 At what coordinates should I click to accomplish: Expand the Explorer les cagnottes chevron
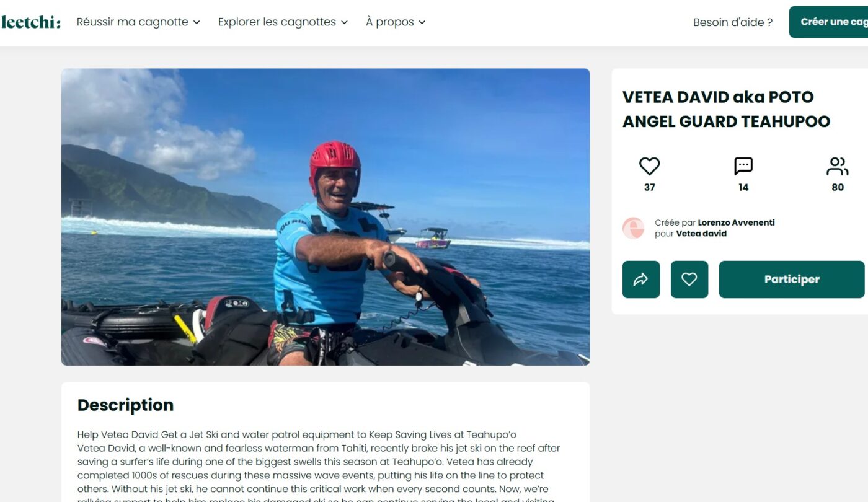tap(344, 22)
